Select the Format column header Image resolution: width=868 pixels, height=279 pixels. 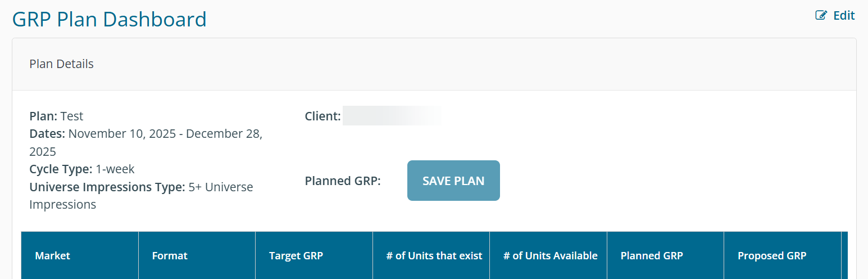pyautogui.click(x=170, y=256)
